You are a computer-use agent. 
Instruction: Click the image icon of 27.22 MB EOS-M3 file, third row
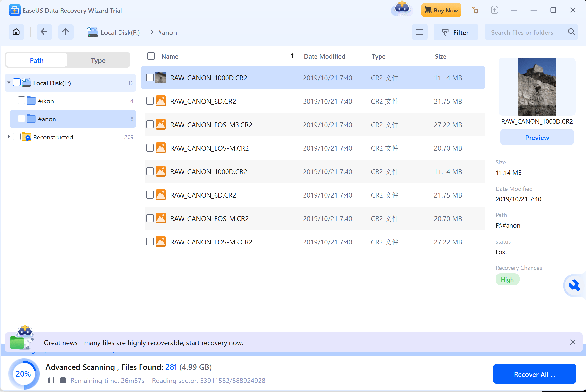coord(161,125)
